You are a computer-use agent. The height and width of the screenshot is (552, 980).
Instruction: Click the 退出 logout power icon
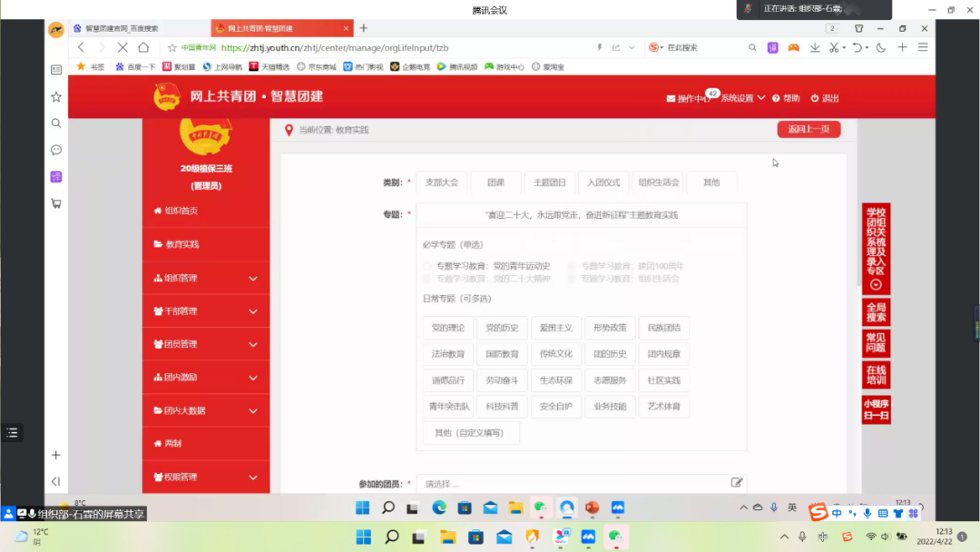[815, 98]
